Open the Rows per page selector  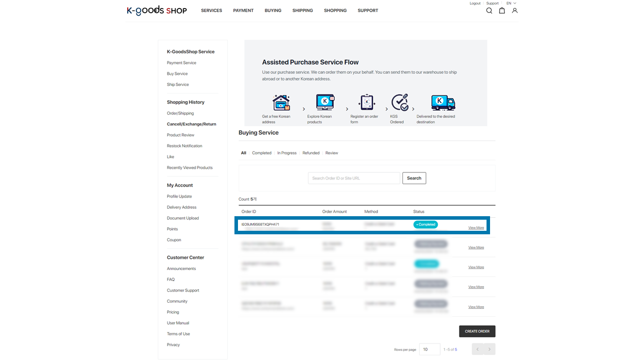coord(430,349)
